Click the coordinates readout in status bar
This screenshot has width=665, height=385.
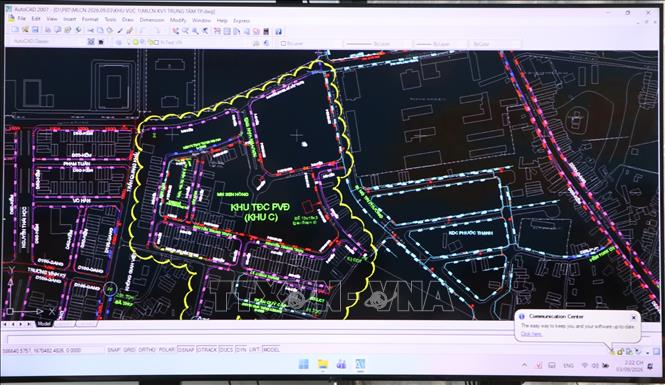pyautogui.click(x=42, y=350)
